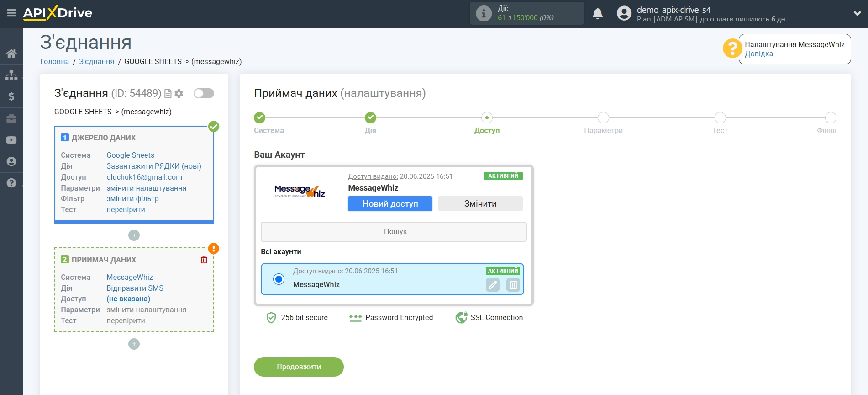
Task: Click Відправити SMS action link
Action: 135,288
